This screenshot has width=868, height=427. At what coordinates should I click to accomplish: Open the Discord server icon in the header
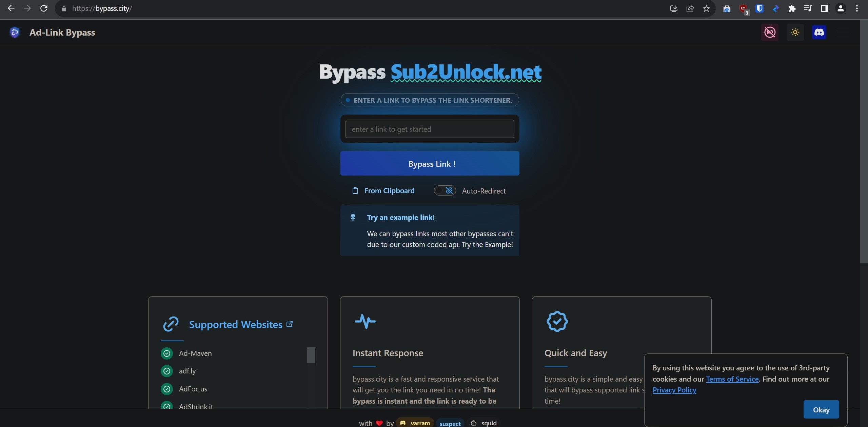click(820, 32)
